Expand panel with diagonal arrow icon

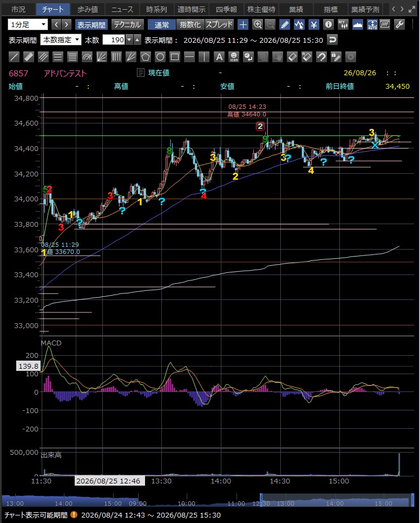(x=412, y=9)
